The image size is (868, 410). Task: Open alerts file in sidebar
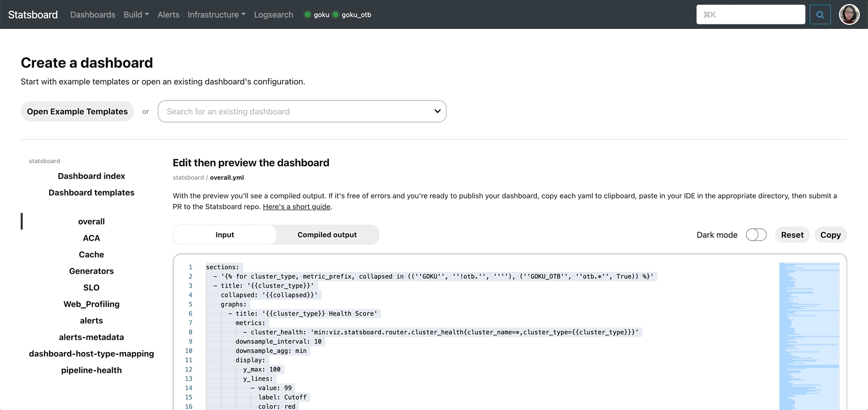(91, 321)
